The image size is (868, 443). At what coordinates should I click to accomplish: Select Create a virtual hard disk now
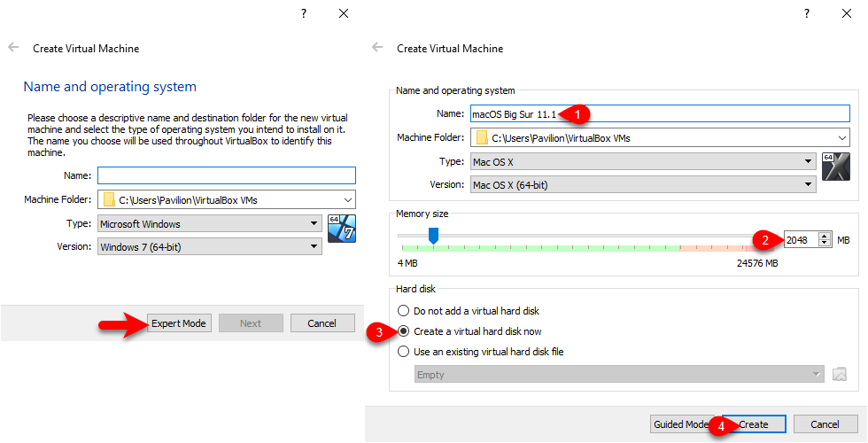tap(469, 331)
